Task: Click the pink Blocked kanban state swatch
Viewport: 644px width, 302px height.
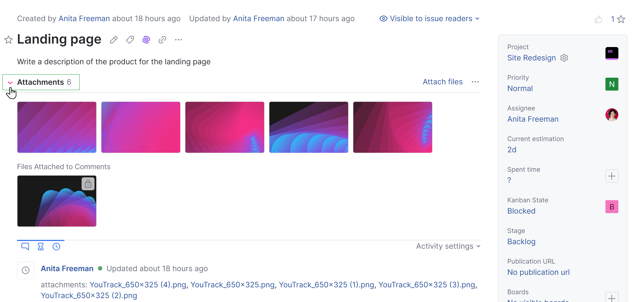Action: pyautogui.click(x=611, y=207)
